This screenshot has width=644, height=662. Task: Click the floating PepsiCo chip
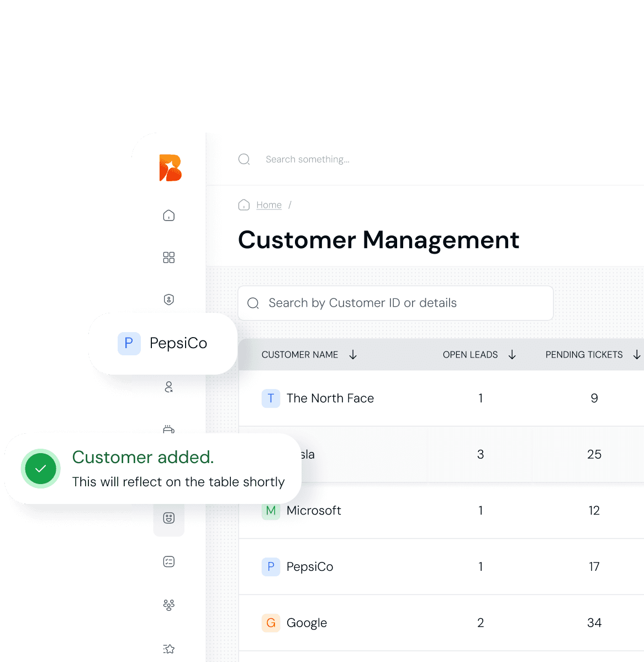(x=163, y=343)
